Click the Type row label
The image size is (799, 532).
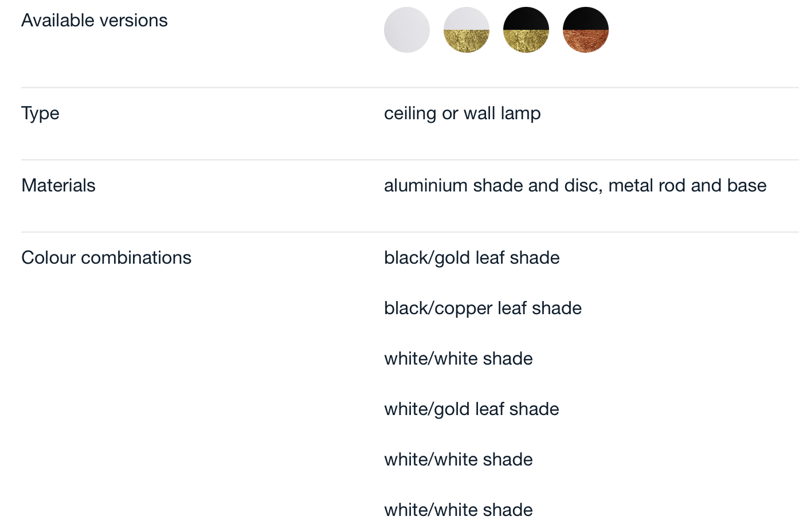tap(40, 114)
